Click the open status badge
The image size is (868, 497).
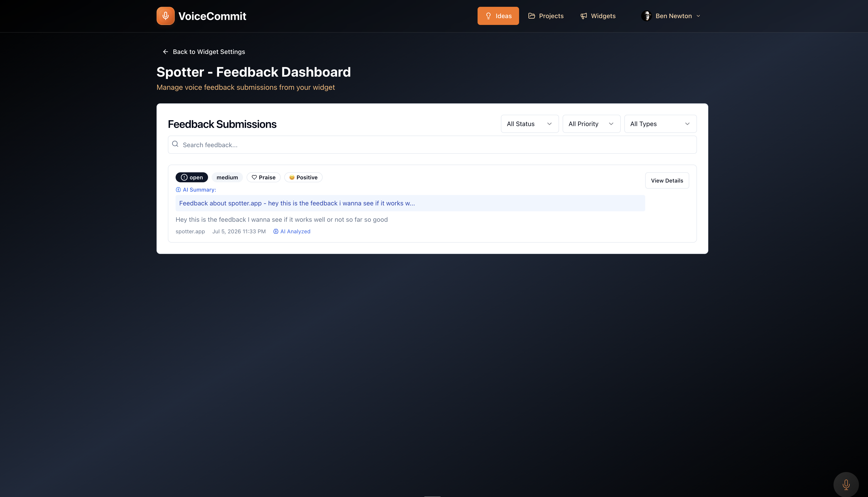coord(191,177)
